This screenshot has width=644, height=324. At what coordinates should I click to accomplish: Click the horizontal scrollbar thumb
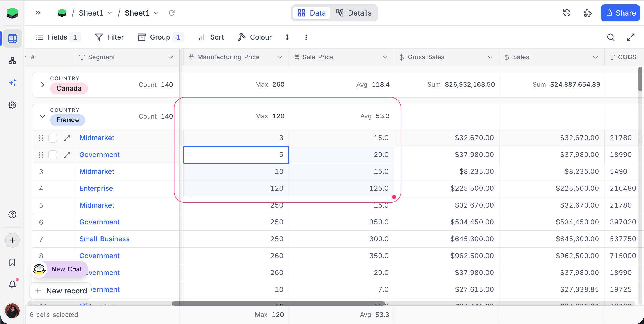[x=278, y=303]
